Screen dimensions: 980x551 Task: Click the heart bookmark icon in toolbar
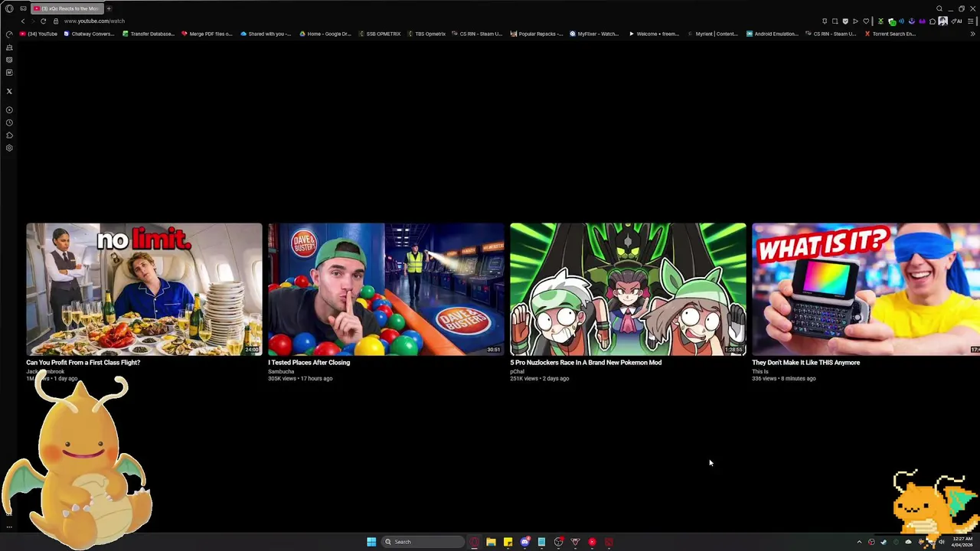(x=866, y=21)
